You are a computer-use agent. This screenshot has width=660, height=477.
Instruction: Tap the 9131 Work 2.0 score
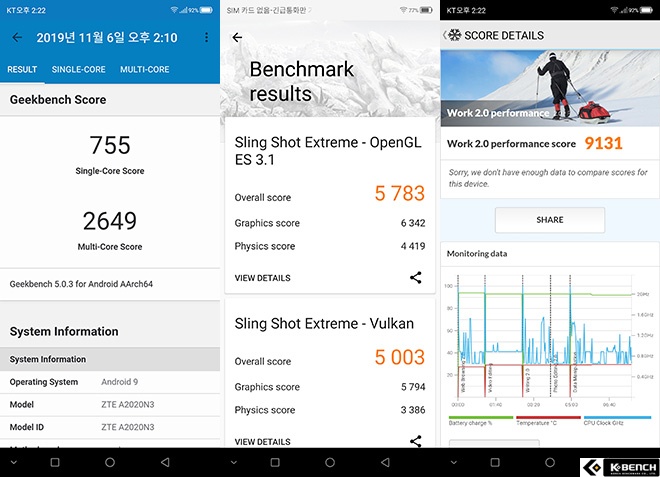603,144
